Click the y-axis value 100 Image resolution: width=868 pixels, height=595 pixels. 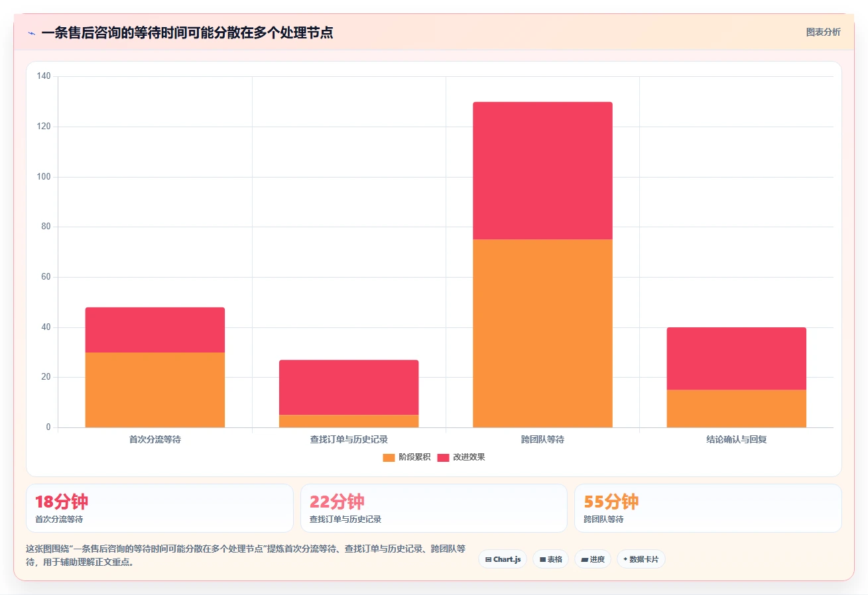[x=44, y=177]
